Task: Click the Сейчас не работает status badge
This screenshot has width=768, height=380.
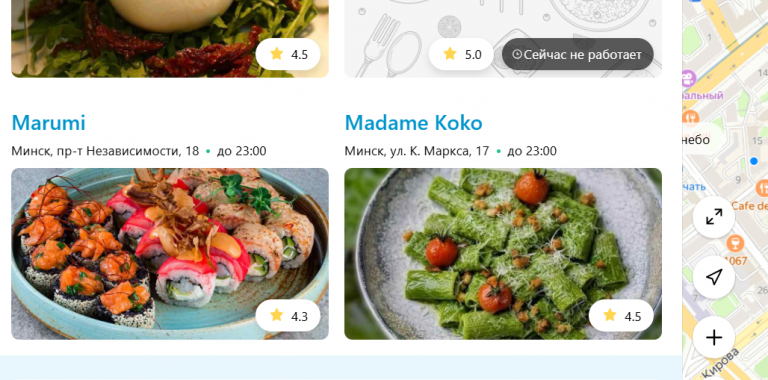Action: click(577, 54)
